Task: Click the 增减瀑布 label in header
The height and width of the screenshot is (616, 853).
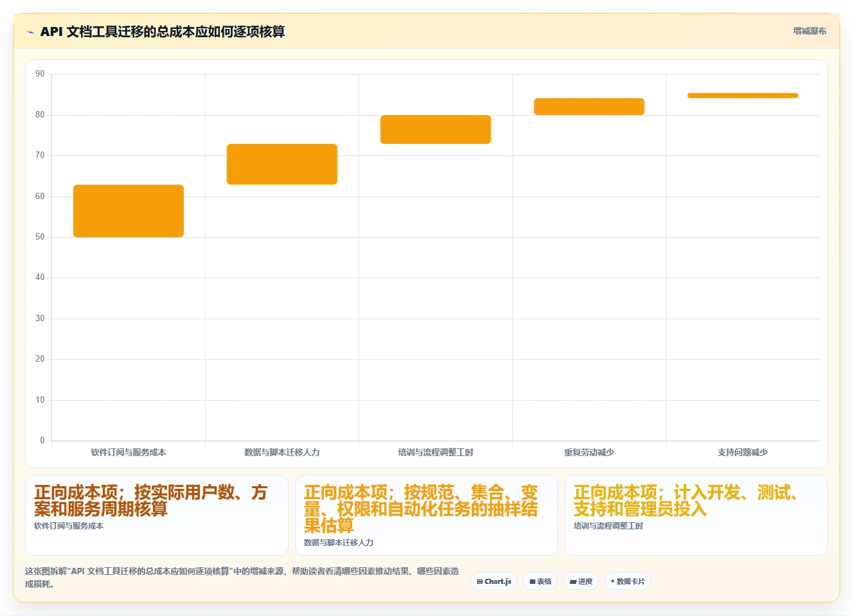Action: [809, 31]
